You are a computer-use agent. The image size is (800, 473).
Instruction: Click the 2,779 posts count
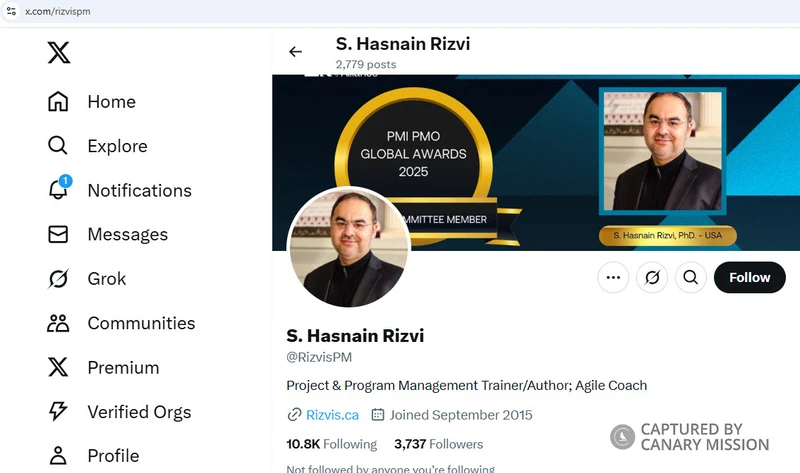click(x=366, y=64)
